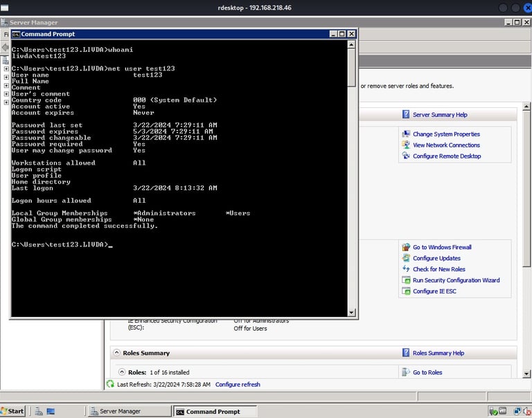Click the Change System Properties icon
This screenshot has width=532, height=418.
click(x=406, y=134)
